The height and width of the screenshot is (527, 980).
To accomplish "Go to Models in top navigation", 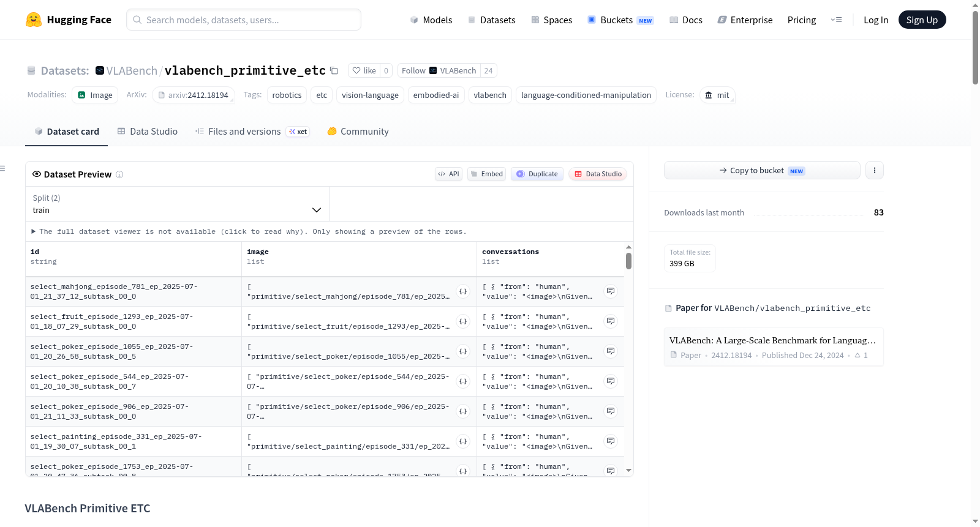I will 431,20.
